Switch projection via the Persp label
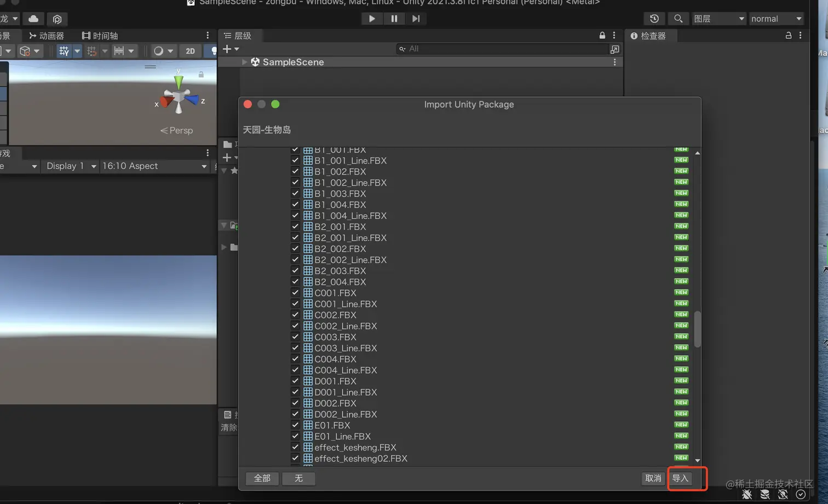Viewport: 828px width, 504px height. click(x=176, y=130)
